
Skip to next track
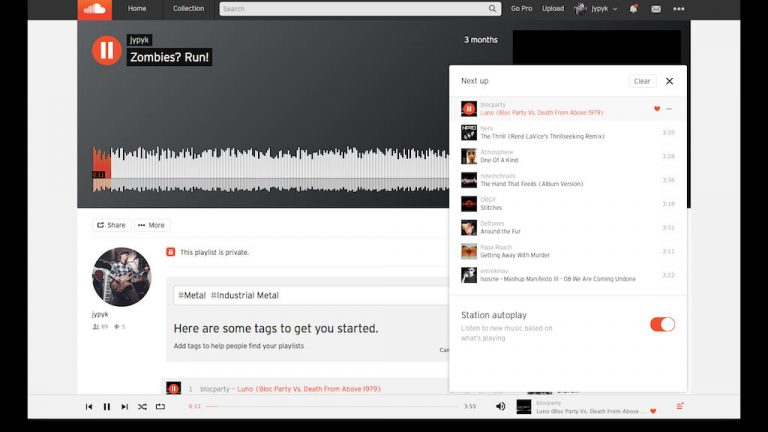124,407
